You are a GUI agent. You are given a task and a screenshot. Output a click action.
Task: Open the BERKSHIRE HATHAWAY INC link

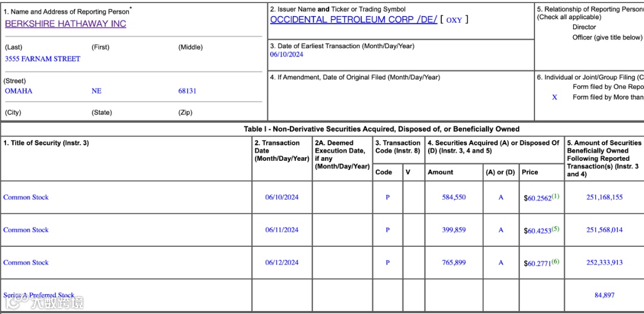point(66,24)
